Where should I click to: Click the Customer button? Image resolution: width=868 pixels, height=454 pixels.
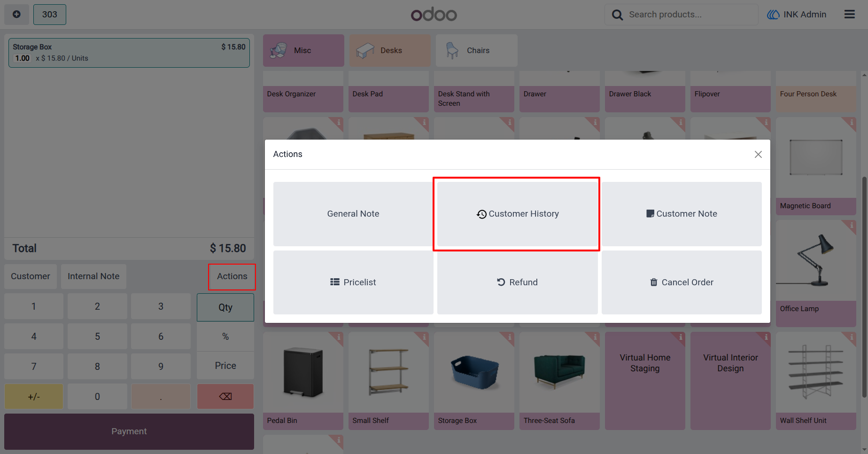point(31,276)
